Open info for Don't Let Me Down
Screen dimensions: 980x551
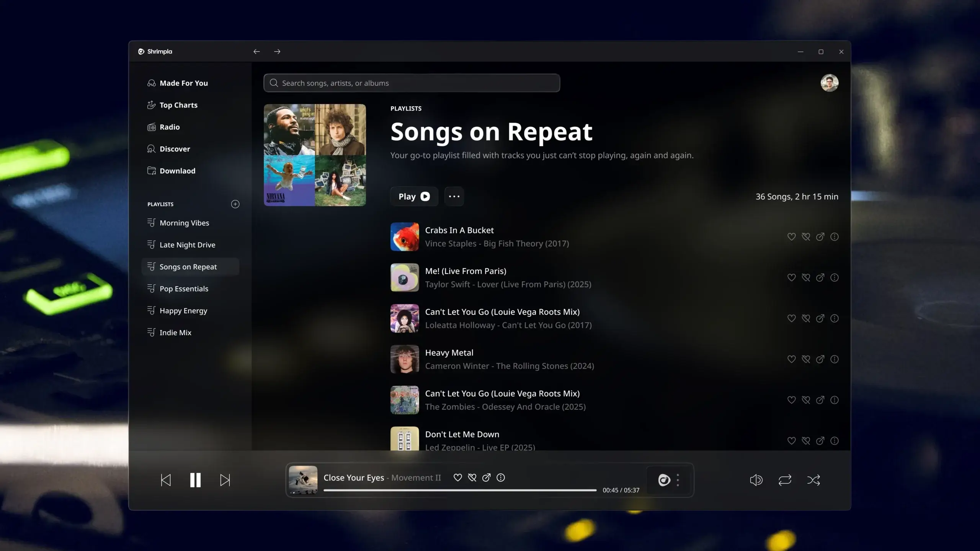[x=835, y=441]
